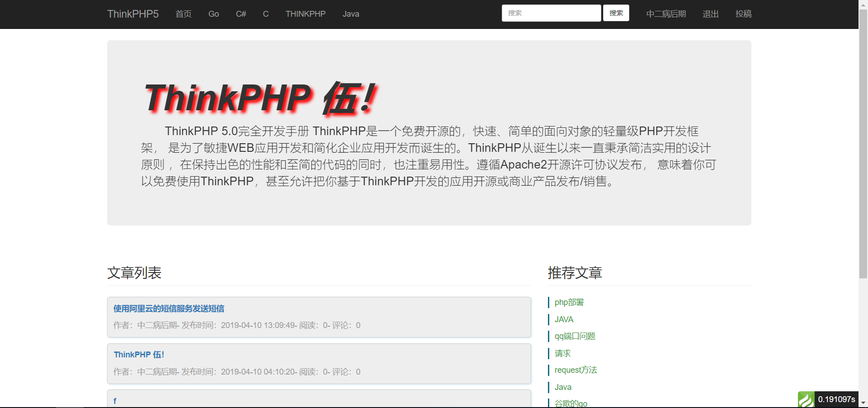Open recommended article 谷歌的go
Image resolution: width=868 pixels, height=408 pixels.
[x=571, y=403]
